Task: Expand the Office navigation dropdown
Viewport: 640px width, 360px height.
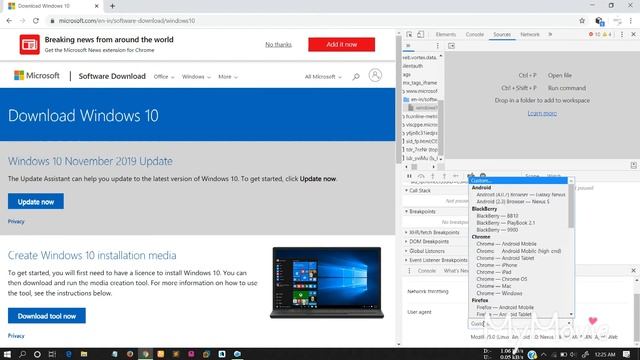Action: 164,77
